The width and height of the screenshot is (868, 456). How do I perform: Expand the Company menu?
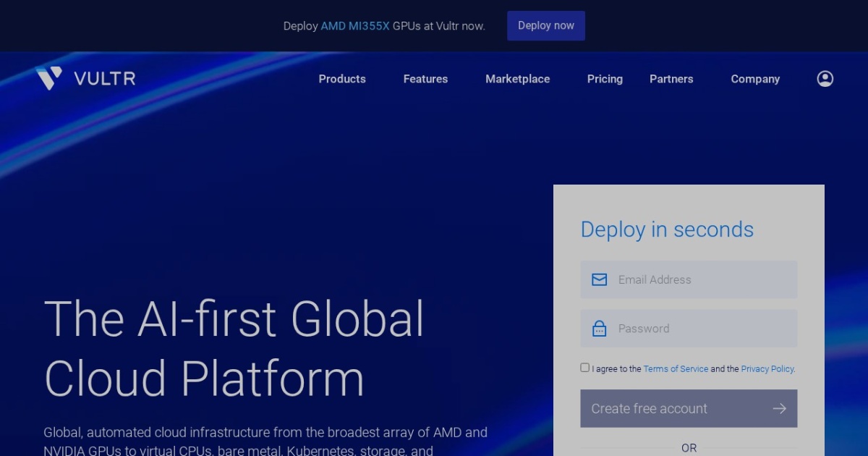click(x=755, y=79)
